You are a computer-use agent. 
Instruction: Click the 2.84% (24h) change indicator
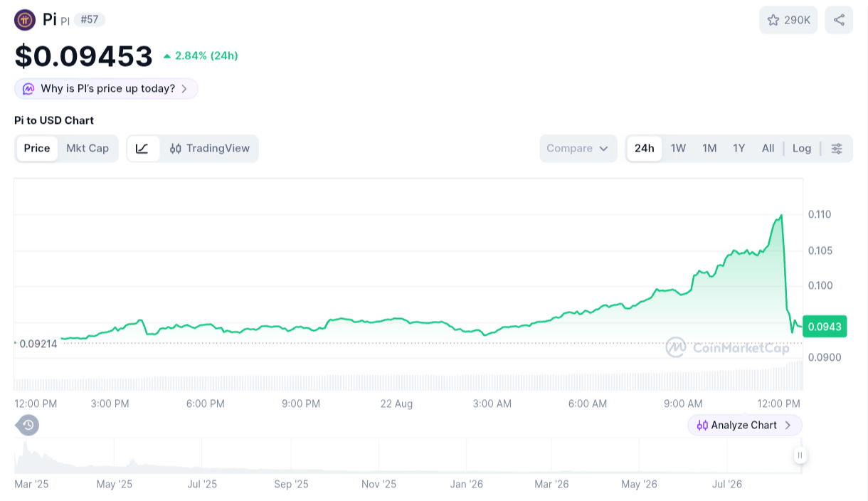click(x=201, y=56)
